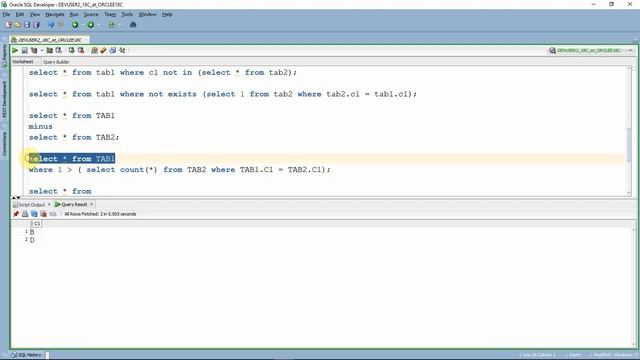Open the SQL Worksheet main toolbar icon
640x360 pixels.
pos(112,25)
